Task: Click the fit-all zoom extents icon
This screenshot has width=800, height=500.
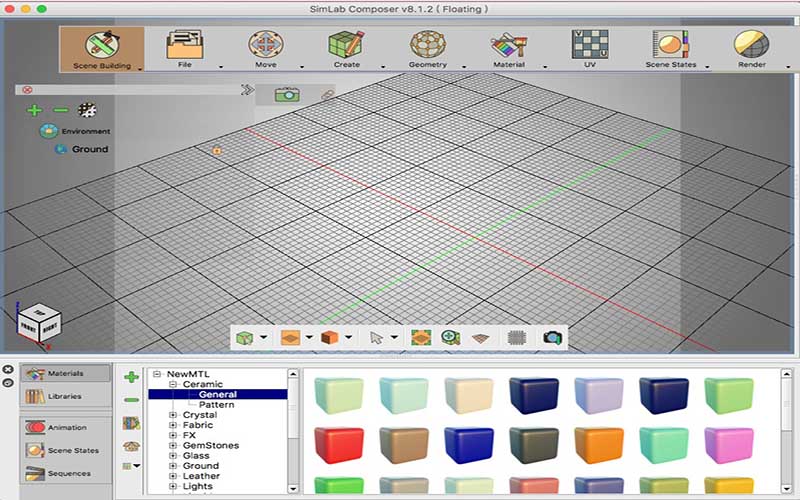Action: coord(421,338)
